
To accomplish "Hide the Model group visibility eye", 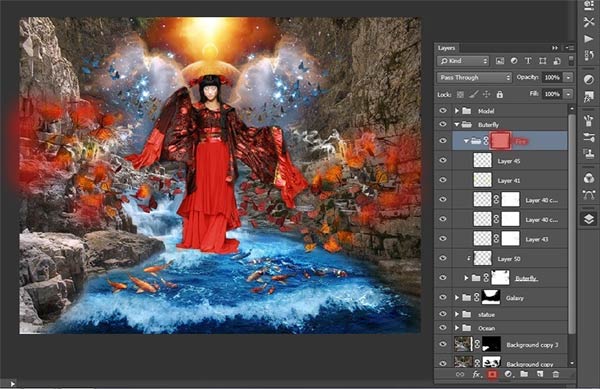I will (x=443, y=111).
